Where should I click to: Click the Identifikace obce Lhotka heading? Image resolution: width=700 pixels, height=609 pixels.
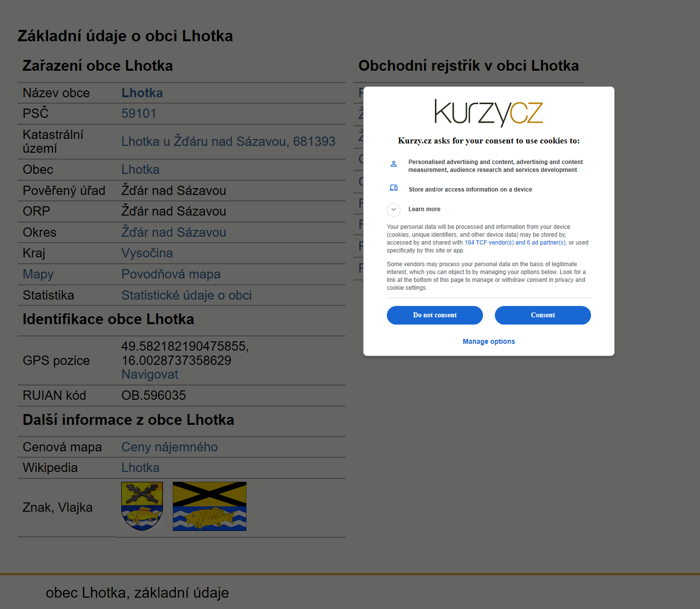click(x=108, y=319)
